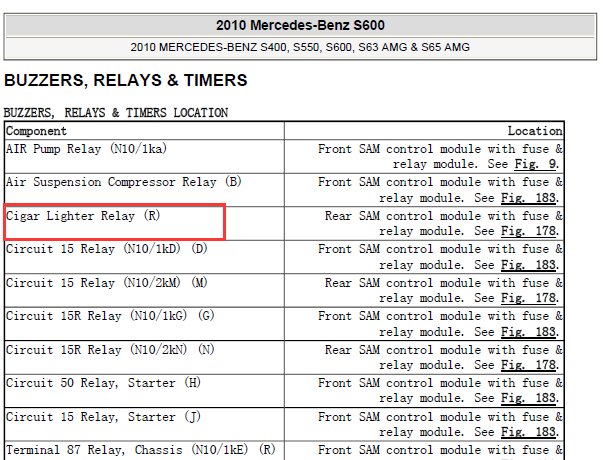Select 'Circuit 15R Relay (N10/2kN) (N)' cell
Image resolution: width=603 pixels, height=460 pixels.
click(145, 357)
